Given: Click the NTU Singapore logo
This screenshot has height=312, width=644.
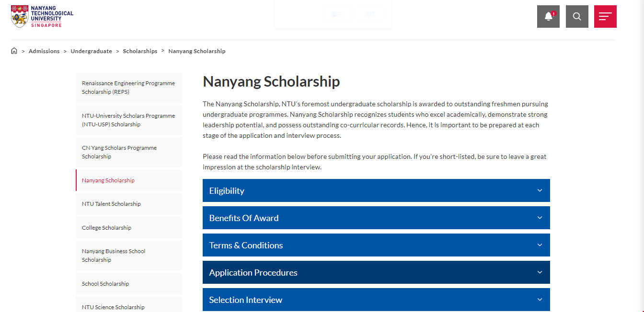Looking at the screenshot, I should coord(42,16).
